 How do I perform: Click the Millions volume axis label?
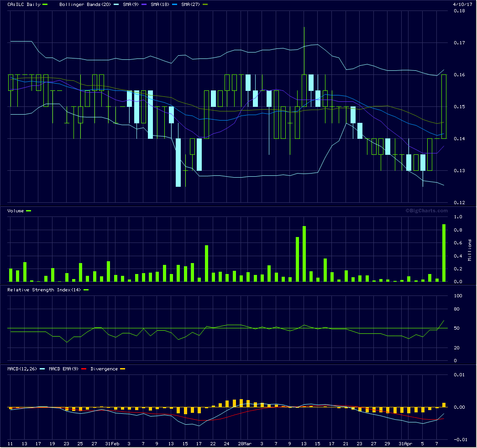point(469,249)
